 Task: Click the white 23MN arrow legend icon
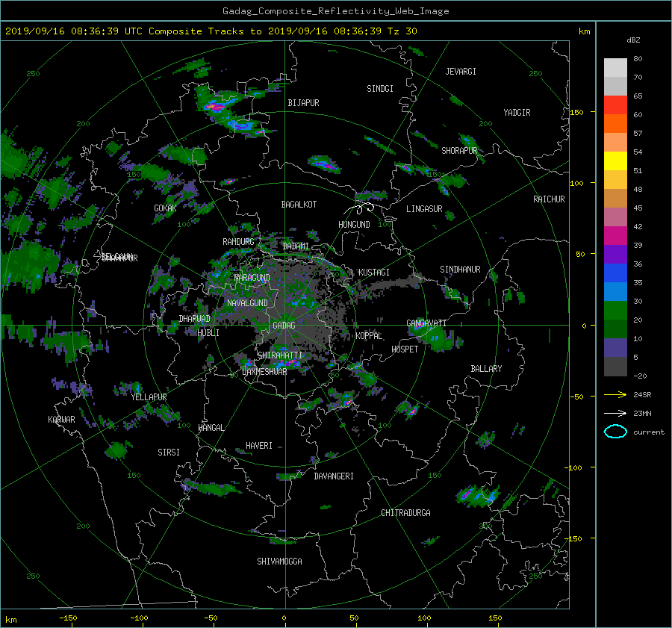[615, 413]
